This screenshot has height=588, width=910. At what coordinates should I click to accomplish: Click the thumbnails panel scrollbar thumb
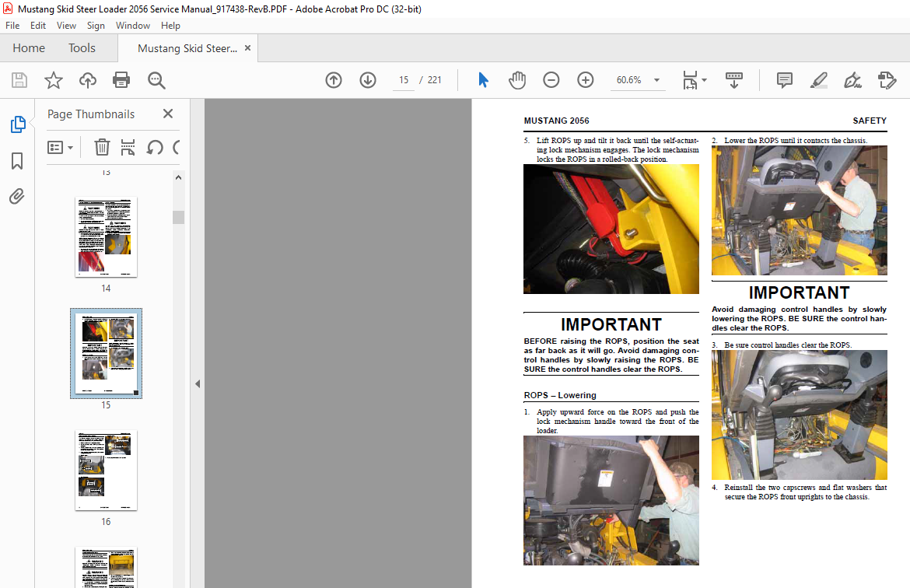click(x=178, y=217)
